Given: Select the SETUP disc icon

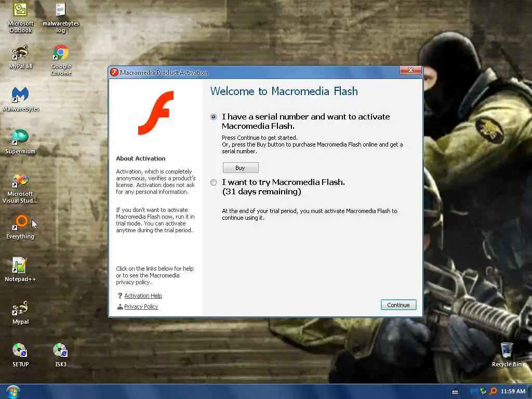Looking at the screenshot, I should 20,355.
